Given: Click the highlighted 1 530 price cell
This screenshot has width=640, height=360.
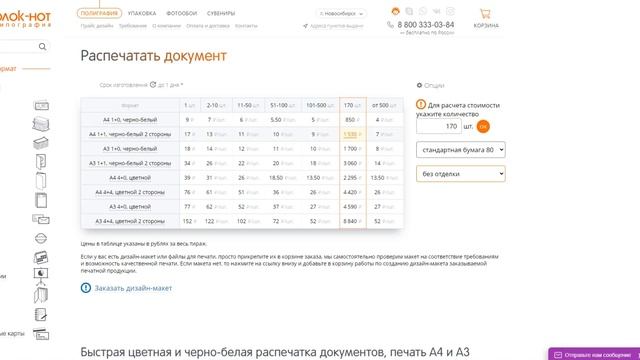Looking at the screenshot, I should tap(353, 134).
